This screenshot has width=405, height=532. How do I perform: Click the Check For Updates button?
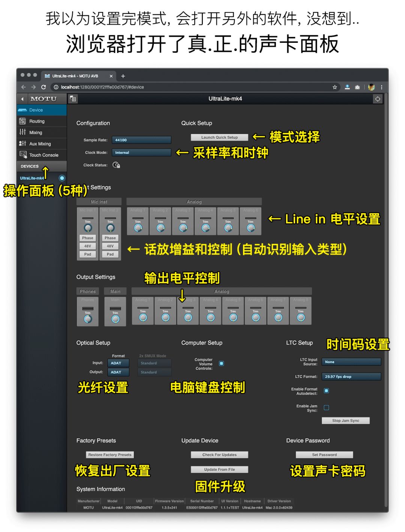pos(219,455)
